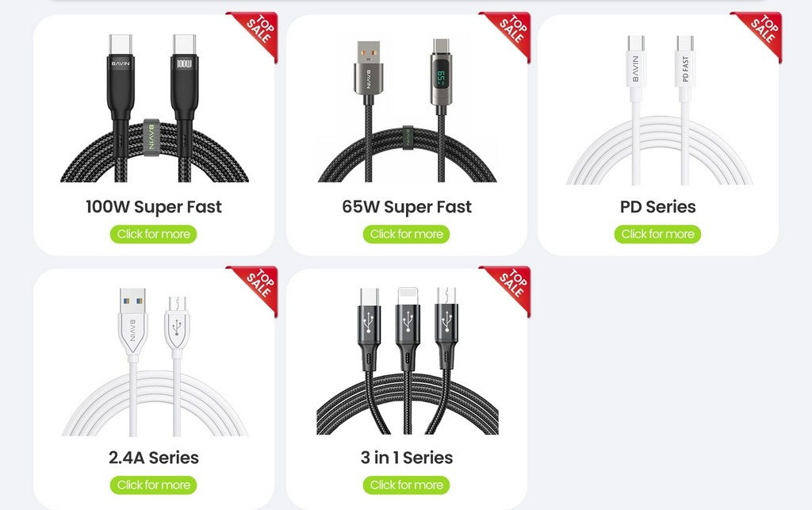Select the PD Series title text
The height and width of the screenshot is (510, 812).
(657, 207)
